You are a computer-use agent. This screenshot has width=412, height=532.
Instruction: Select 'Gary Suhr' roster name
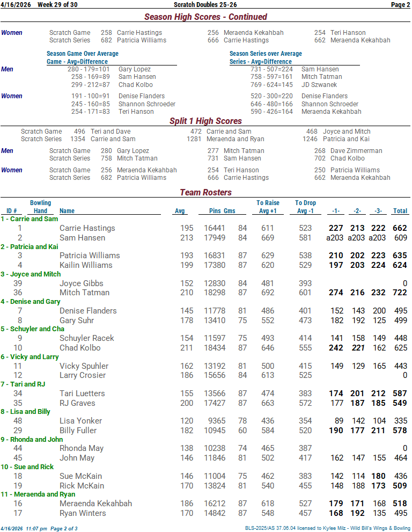pyautogui.click(x=77, y=320)
